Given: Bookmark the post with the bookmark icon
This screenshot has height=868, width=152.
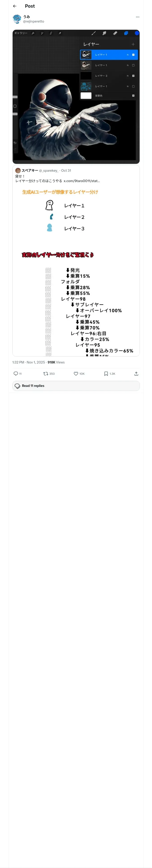Looking at the screenshot, I should point(106,374).
